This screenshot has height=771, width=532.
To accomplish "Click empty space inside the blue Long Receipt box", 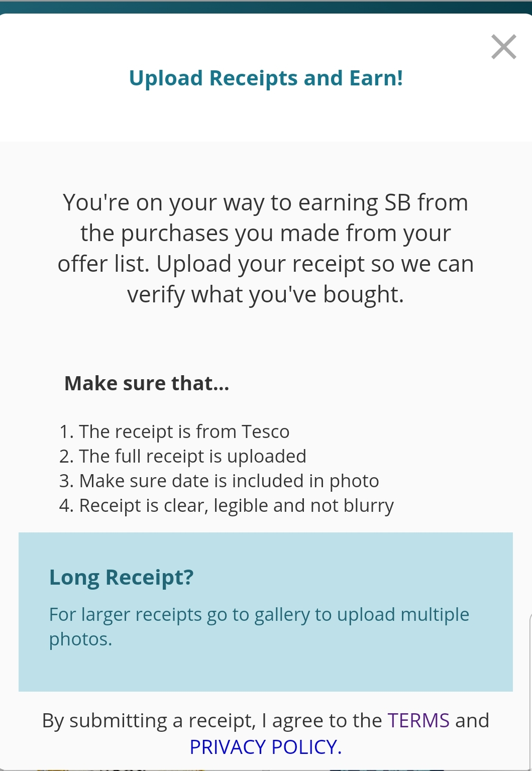I will click(x=266, y=671).
